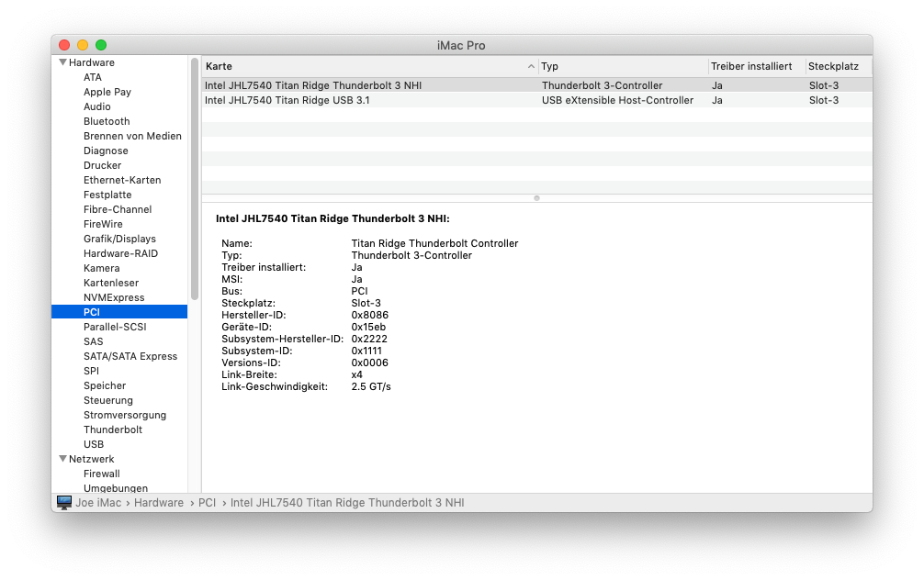
Task: Zoom window with the green button
Action: (x=101, y=45)
